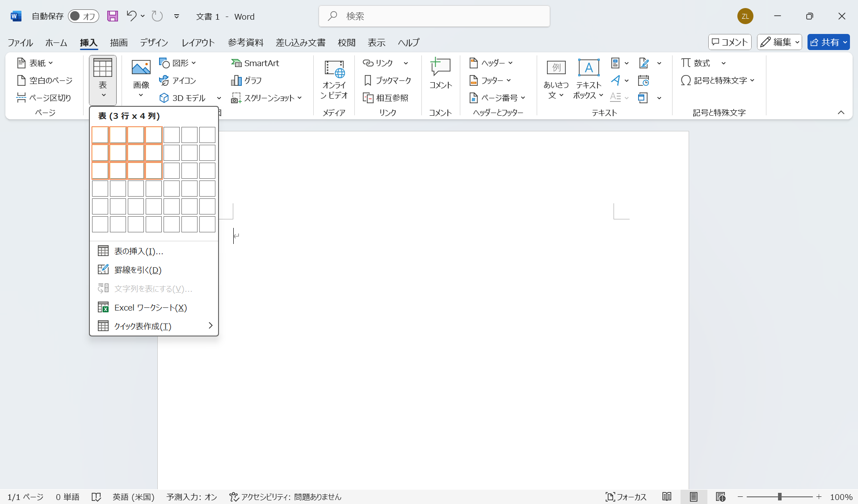Image resolution: width=858 pixels, height=504 pixels.
Task: Click inside the 検索 search box
Action: [x=434, y=16]
